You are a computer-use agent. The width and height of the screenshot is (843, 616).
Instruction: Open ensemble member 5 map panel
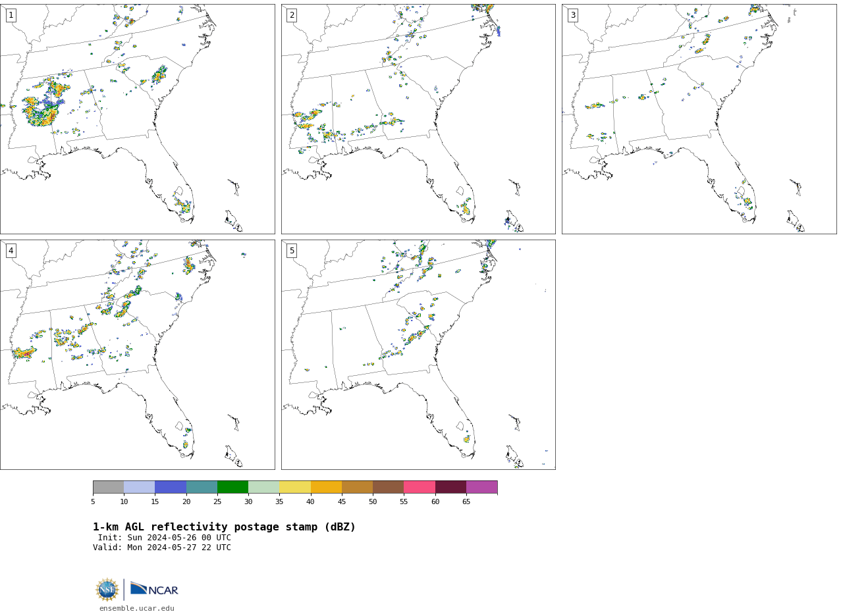(x=418, y=355)
